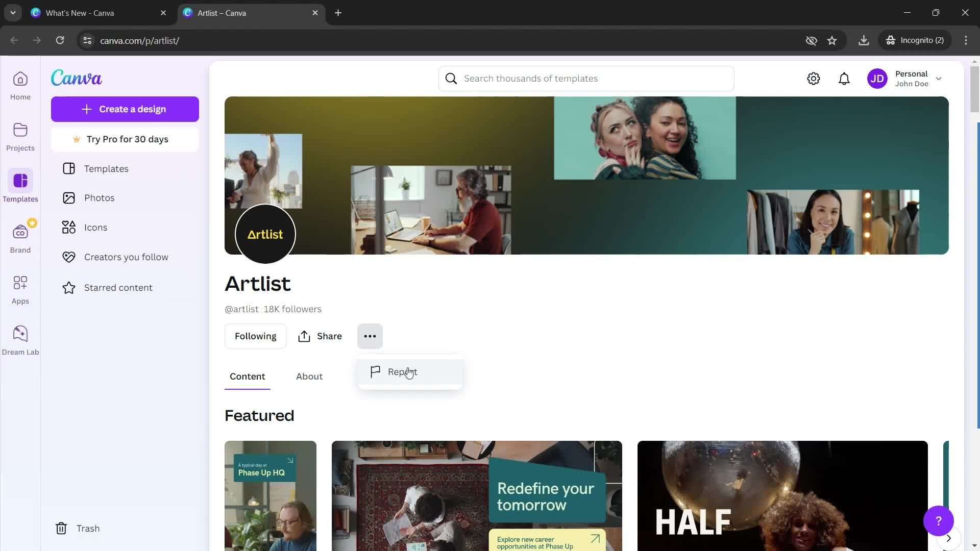Switch to the Content tab
The image size is (980, 551).
pyautogui.click(x=248, y=377)
